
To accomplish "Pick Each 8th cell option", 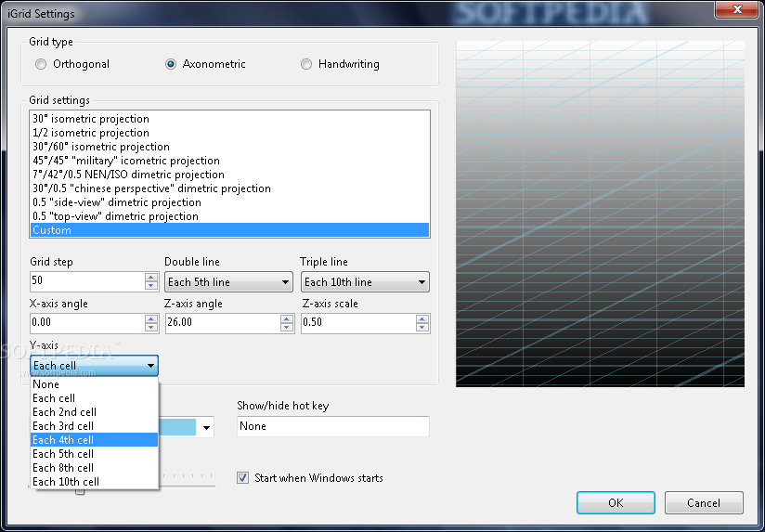I will 94,468.
